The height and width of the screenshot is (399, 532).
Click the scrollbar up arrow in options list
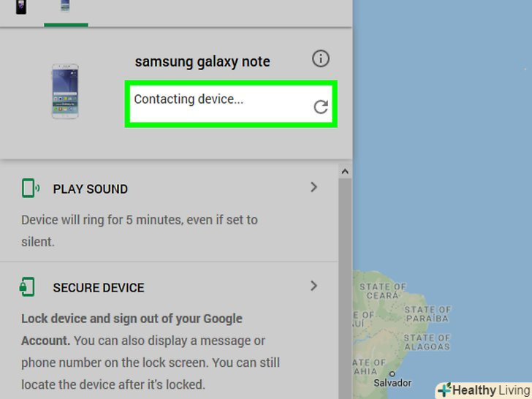(x=345, y=171)
